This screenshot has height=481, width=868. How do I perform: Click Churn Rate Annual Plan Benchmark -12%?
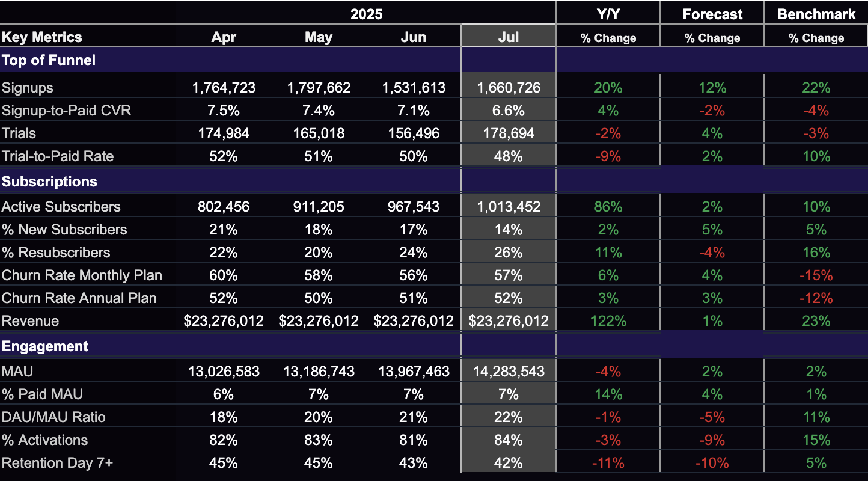coord(816,298)
